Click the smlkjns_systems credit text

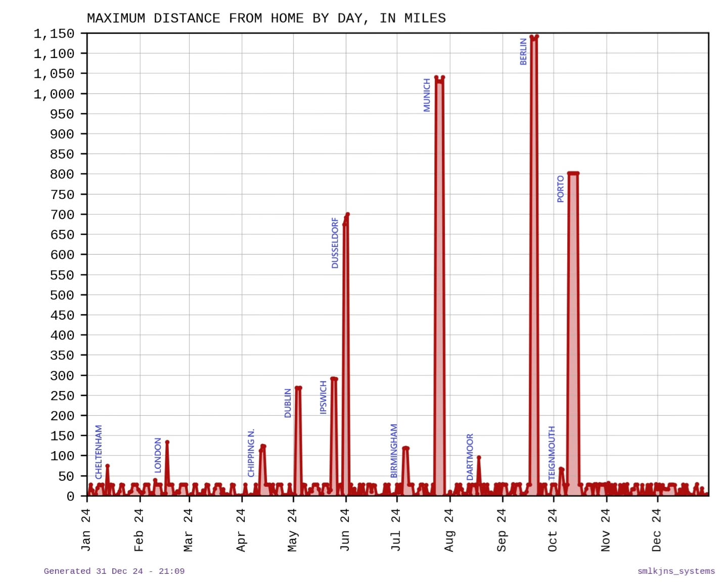(676, 571)
